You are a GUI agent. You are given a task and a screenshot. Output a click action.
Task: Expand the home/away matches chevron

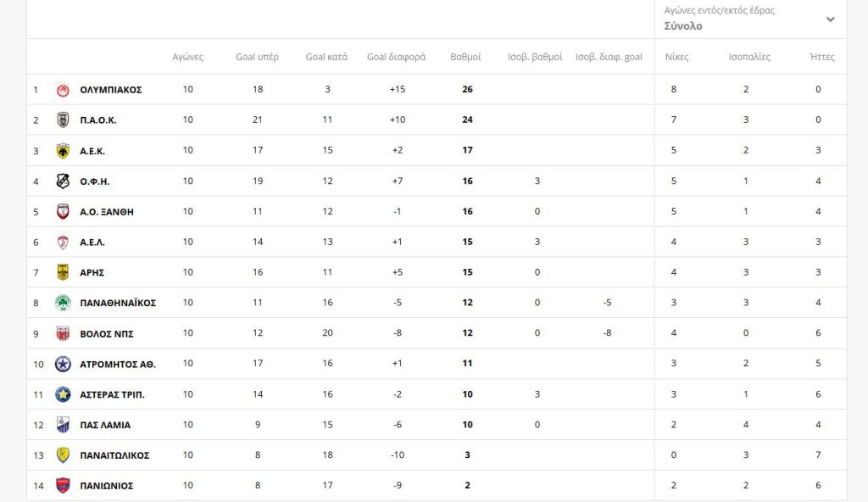pos(831,19)
